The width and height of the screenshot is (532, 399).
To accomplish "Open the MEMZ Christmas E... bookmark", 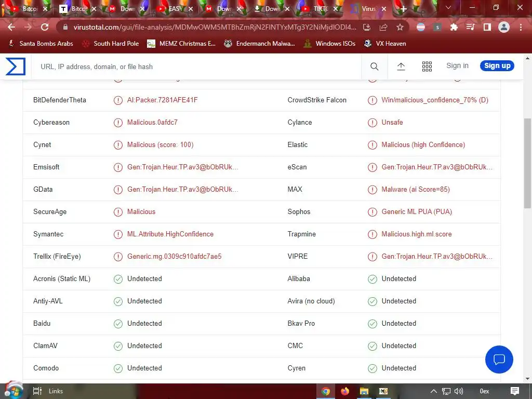I will [181, 44].
